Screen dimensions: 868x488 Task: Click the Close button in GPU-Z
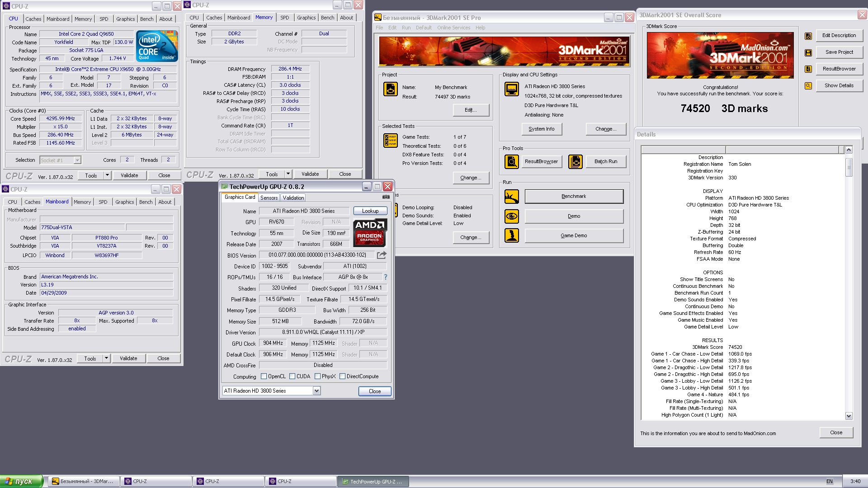click(x=375, y=391)
